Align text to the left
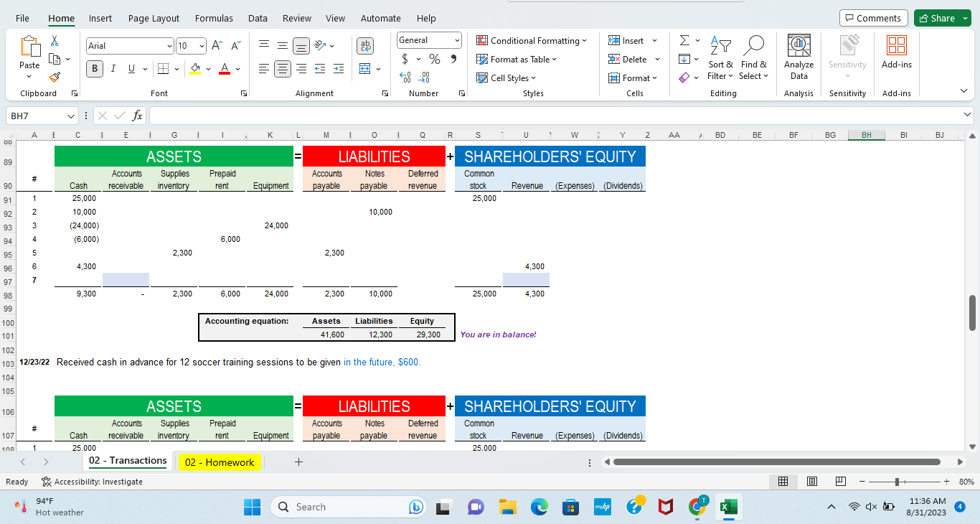Screen dimensions: 980x524 coord(265,69)
